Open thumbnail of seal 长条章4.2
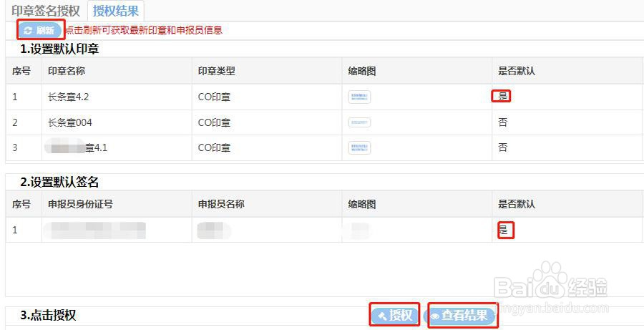The image size is (644, 330). click(x=359, y=97)
